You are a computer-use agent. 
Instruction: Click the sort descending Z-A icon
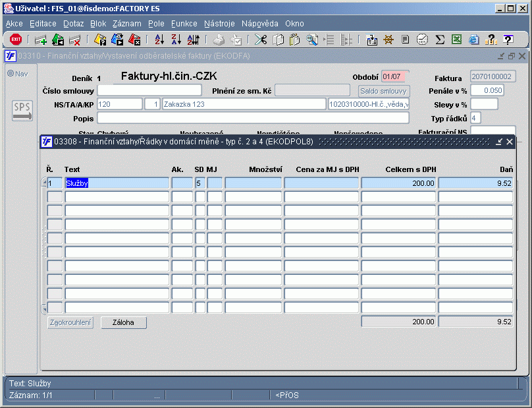176,40
